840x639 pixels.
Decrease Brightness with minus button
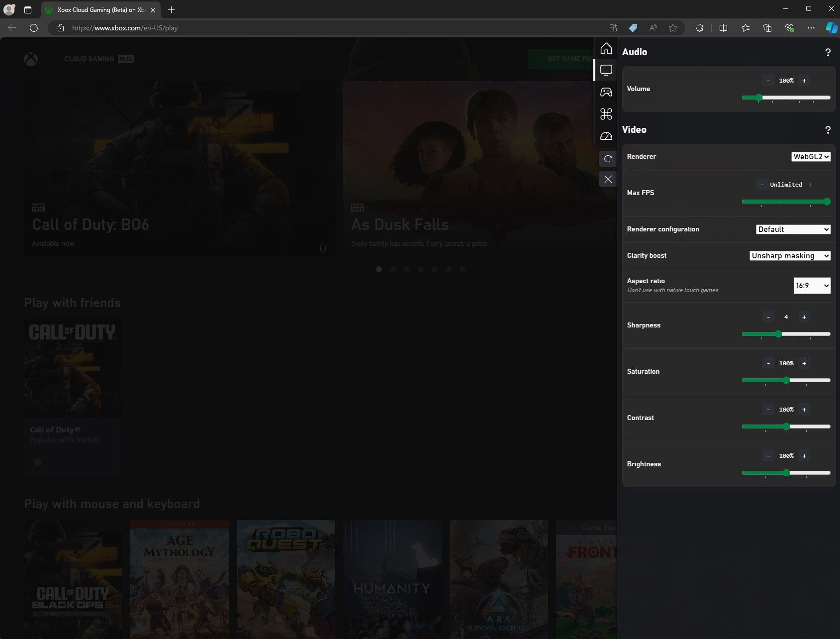768,456
